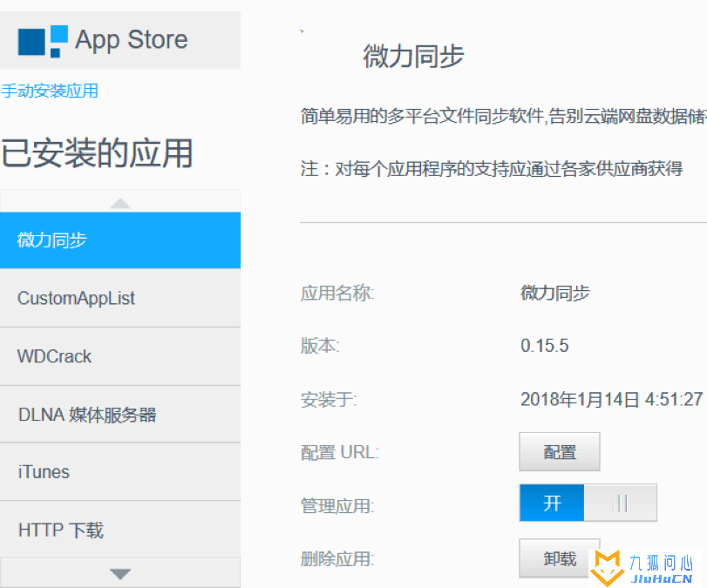Viewport: 707px width, 588px height.
Task: Click the 卸载 uninstall button
Action: 560,558
